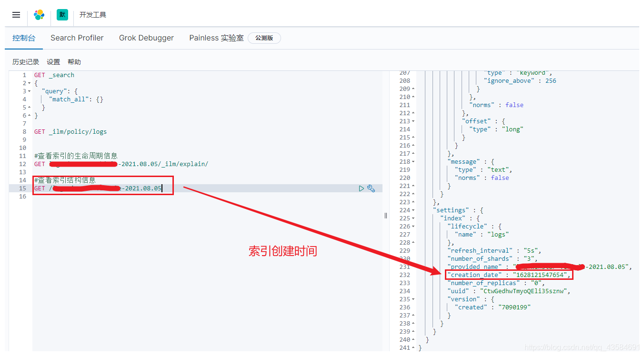The image size is (644, 356).
Task: Collapse the "offset" block on line 213
Action: pyautogui.click(x=413, y=121)
